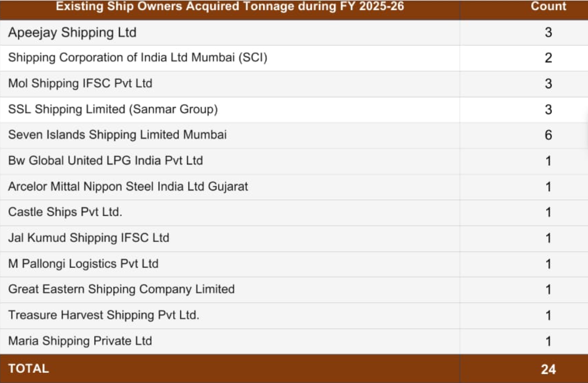Click the Seven Islands Shipping Limited Mumbai name
Screen dimensions: 588x383
click(x=117, y=135)
